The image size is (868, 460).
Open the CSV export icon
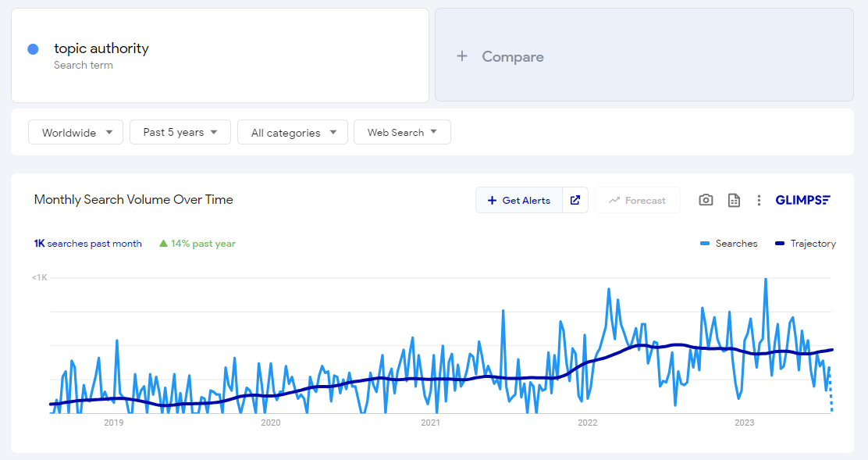(x=734, y=200)
